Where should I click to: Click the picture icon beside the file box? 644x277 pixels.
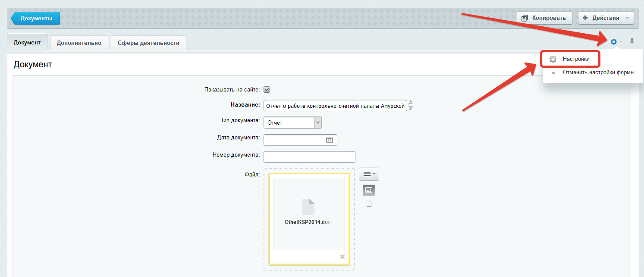pos(369,190)
